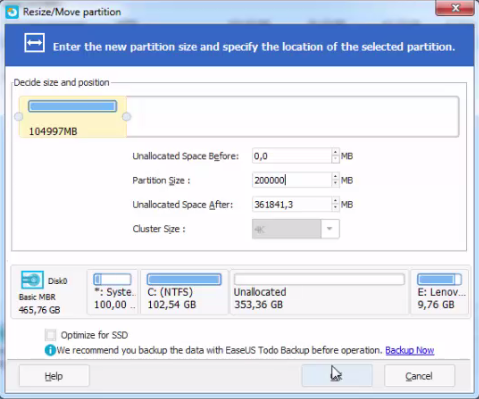
Task: Increase Unallocated Space After value
Action: [335, 201]
